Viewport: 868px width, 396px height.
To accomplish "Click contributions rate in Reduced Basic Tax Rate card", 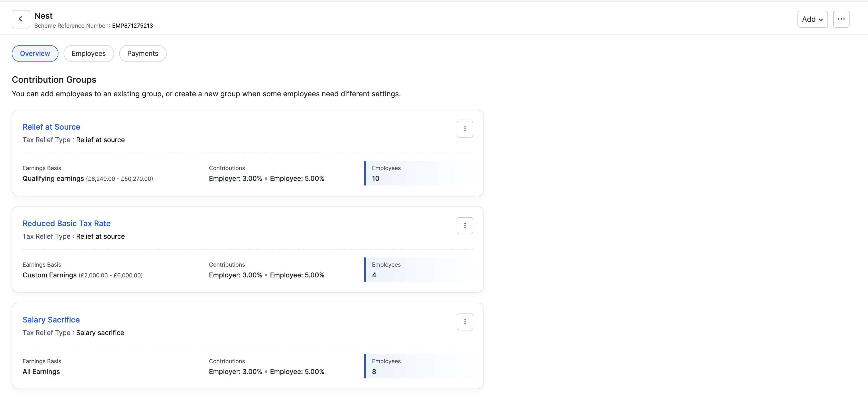I will point(267,275).
